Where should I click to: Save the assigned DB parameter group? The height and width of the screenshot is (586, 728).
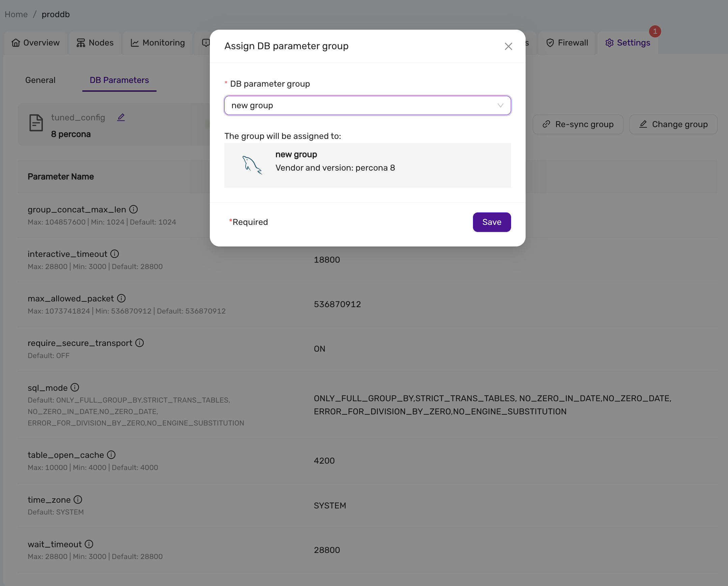(x=492, y=222)
